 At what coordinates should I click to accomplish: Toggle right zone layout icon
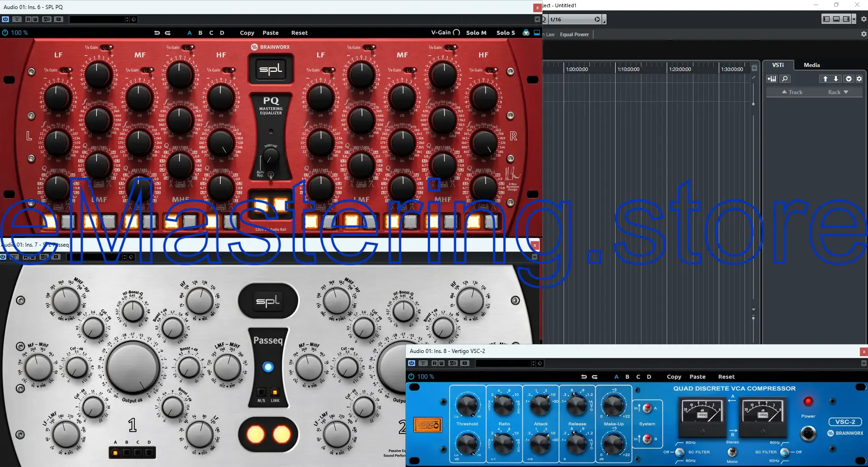tap(846, 19)
